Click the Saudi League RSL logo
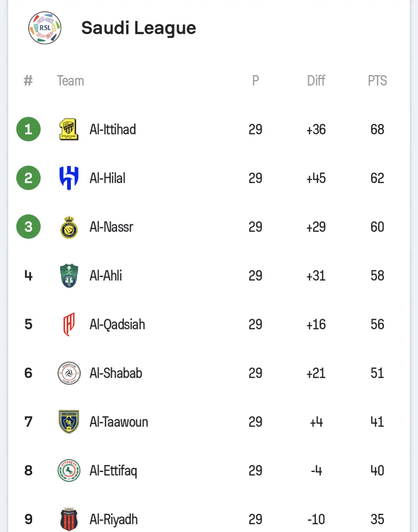Image resolution: width=418 pixels, height=532 pixels. tap(45, 28)
